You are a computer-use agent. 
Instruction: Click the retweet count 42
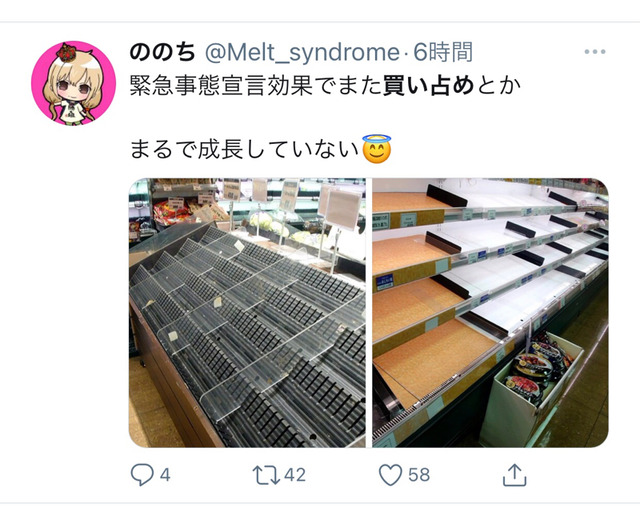[295, 475]
